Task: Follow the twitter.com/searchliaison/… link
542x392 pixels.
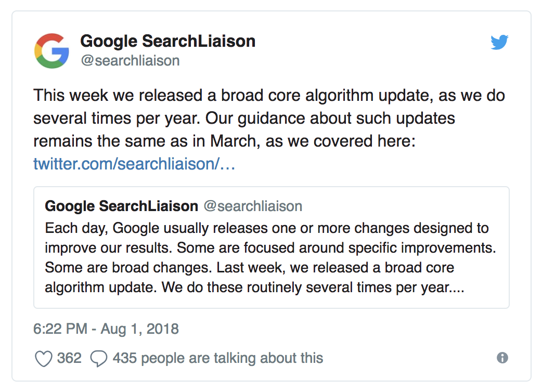Action: click(135, 164)
